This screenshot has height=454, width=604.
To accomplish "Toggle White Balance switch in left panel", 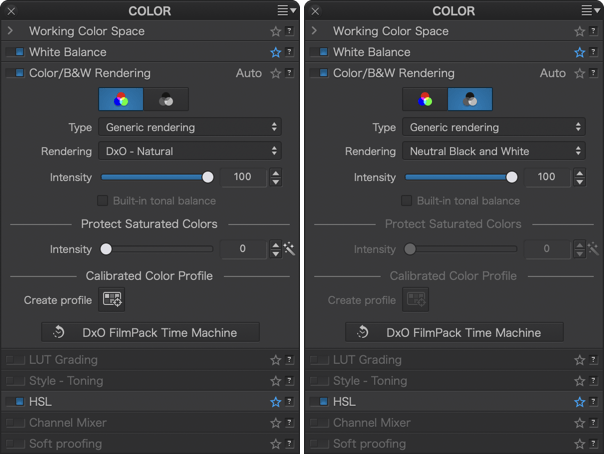I will pos(15,52).
